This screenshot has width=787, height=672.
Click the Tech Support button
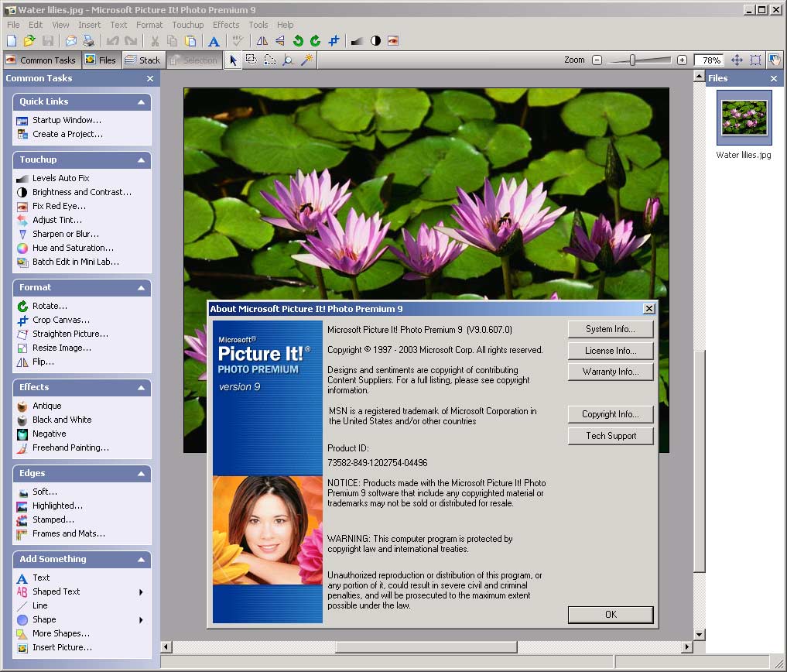(611, 436)
